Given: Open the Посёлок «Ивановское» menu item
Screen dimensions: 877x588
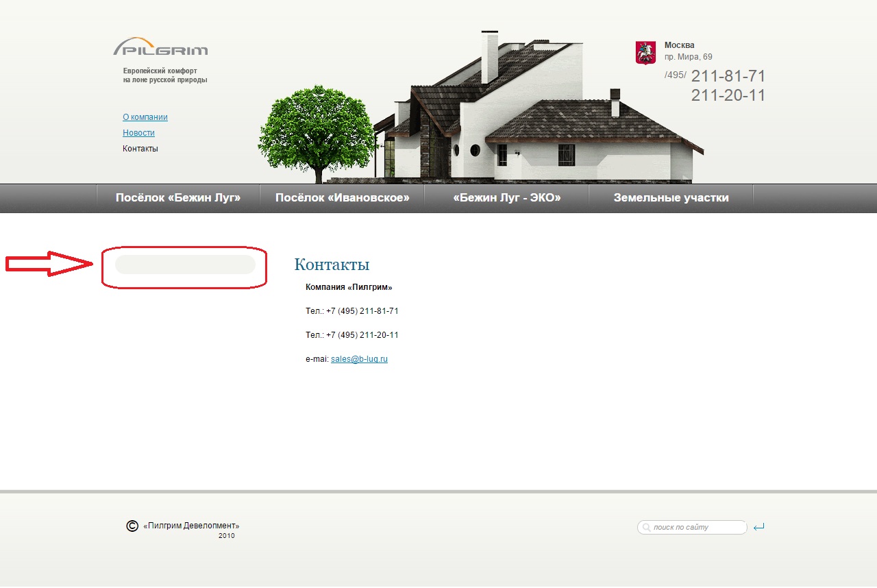Looking at the screenshot, I should pos(342,198).
